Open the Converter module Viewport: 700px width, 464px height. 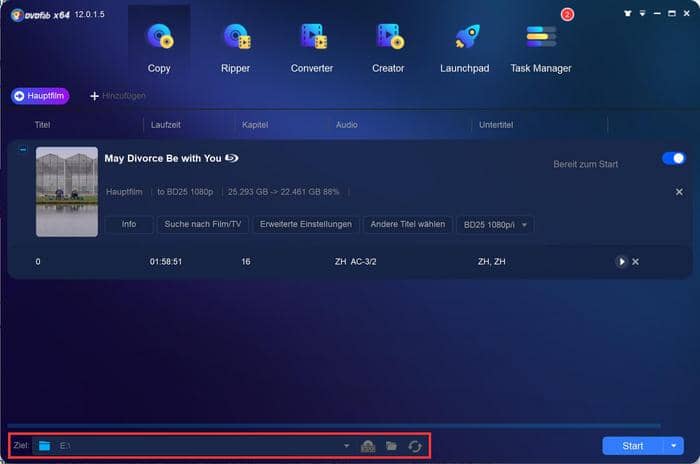tap(312, 49)
